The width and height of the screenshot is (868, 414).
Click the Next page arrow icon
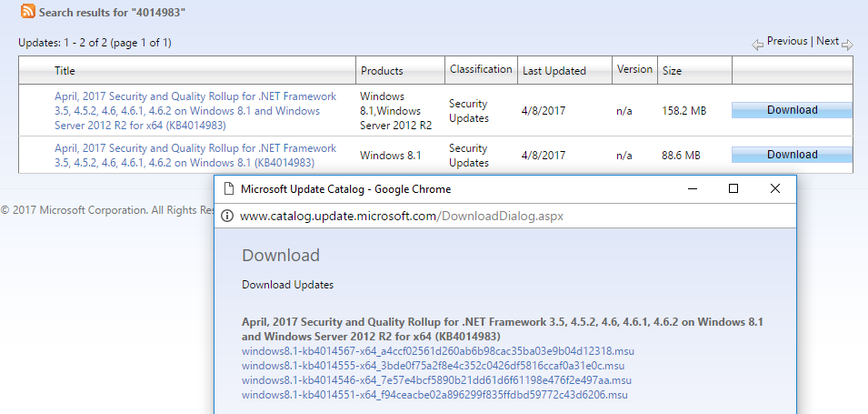[847, 45]
